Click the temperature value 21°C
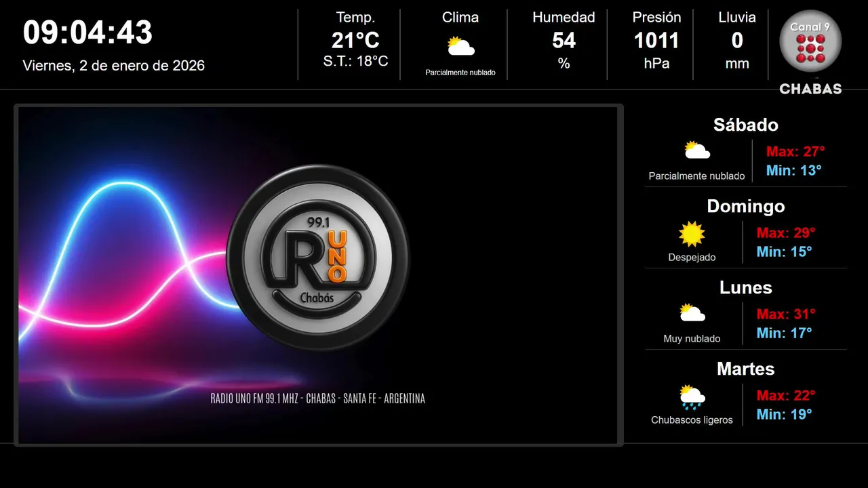 (x=355, y=41)
